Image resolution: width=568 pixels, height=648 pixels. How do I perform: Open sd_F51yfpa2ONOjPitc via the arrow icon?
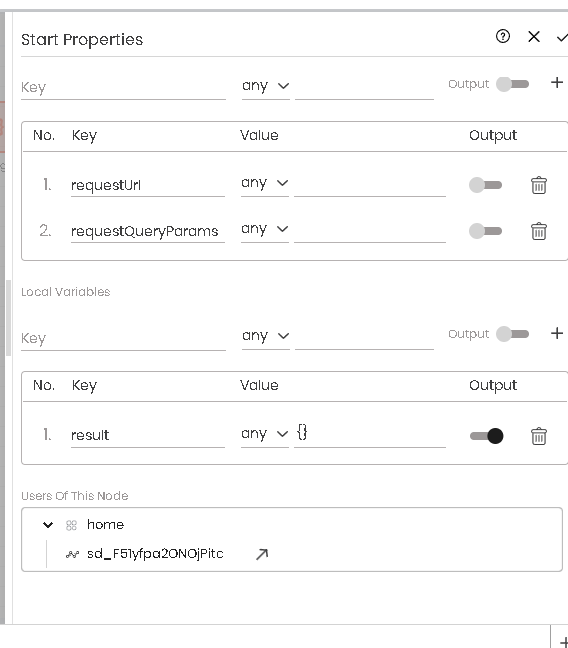(x=262, y=554)
